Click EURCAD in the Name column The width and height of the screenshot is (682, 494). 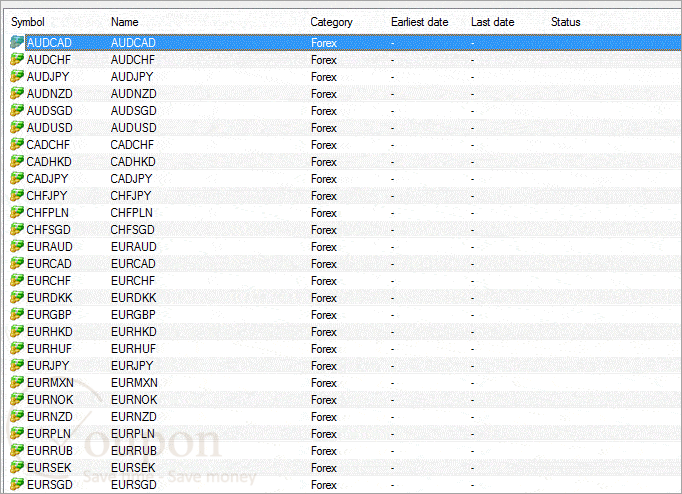tap(133, 264)
